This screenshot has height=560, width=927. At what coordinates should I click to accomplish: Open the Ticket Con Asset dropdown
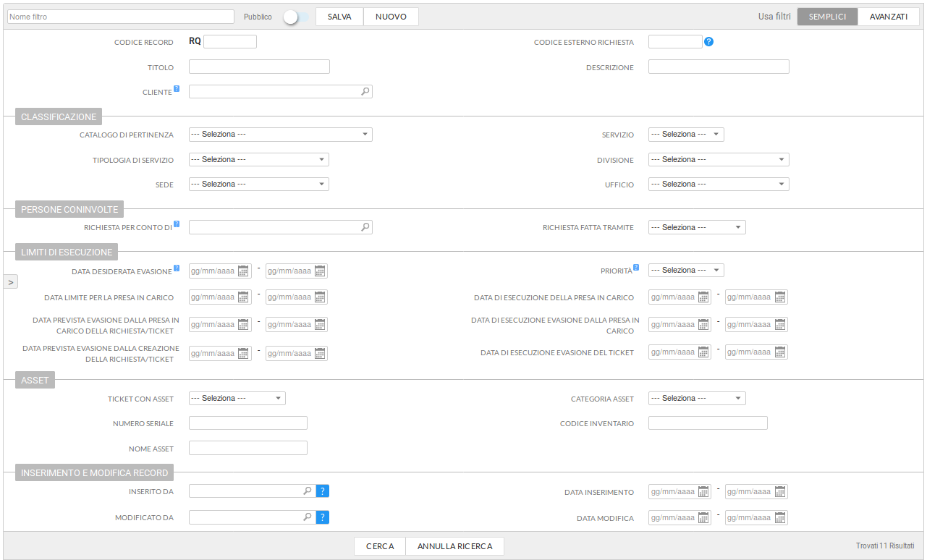(x=237, y=399)
